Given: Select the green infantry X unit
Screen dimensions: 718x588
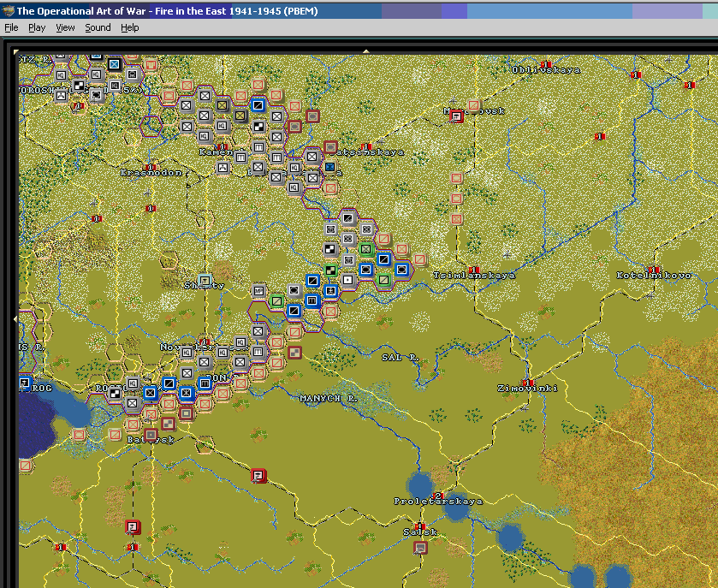Looking at the screenshot, I should pos(366,250).
